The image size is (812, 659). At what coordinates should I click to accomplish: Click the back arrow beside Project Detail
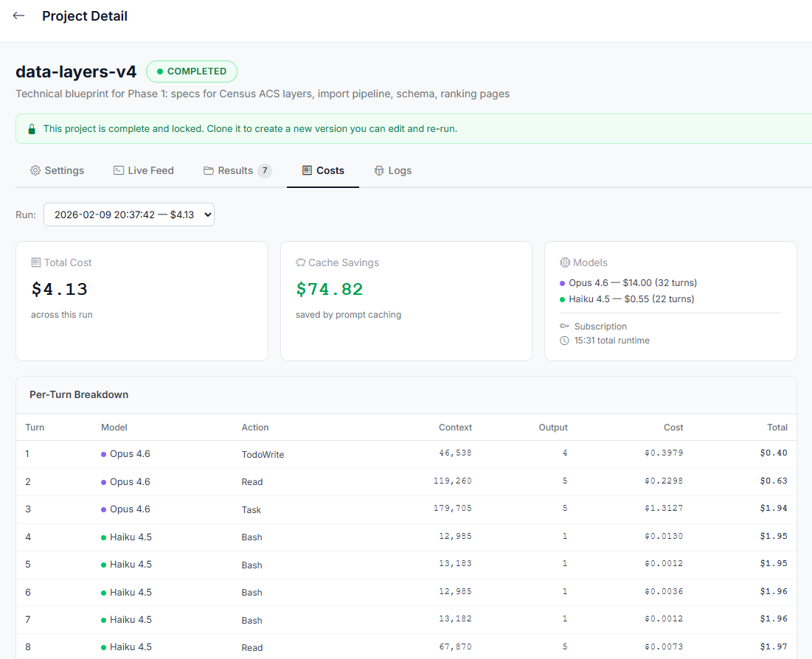point(17,15)
